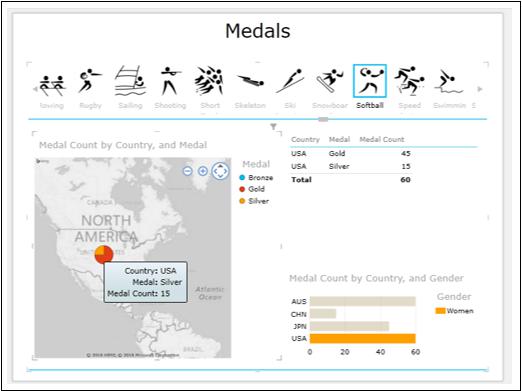
Task: Click the tile strip scrollbar thumb
Action: [x=323, y=119]
